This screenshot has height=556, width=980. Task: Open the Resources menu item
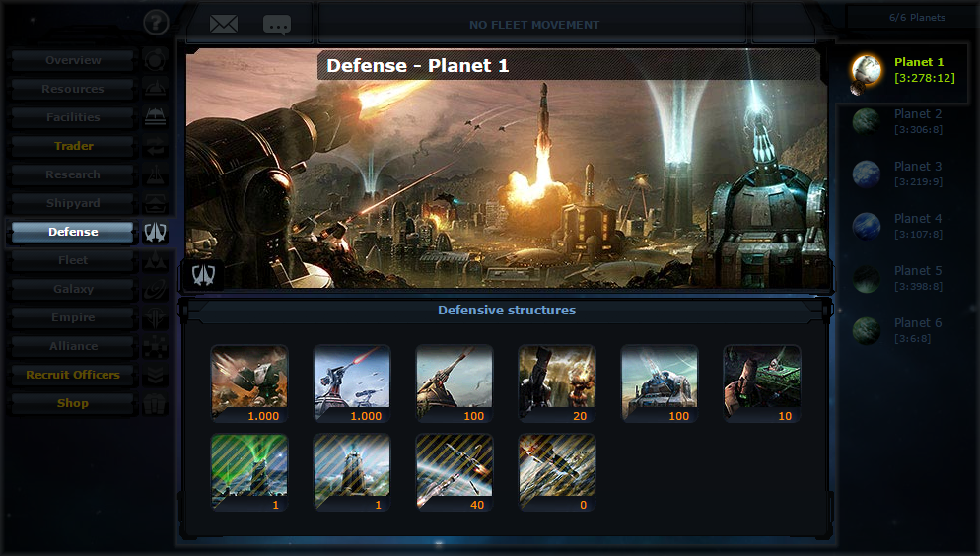73,89
